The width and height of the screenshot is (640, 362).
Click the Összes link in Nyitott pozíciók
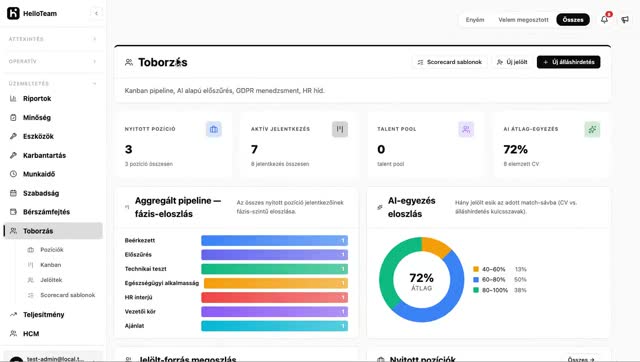coord(581,359)
